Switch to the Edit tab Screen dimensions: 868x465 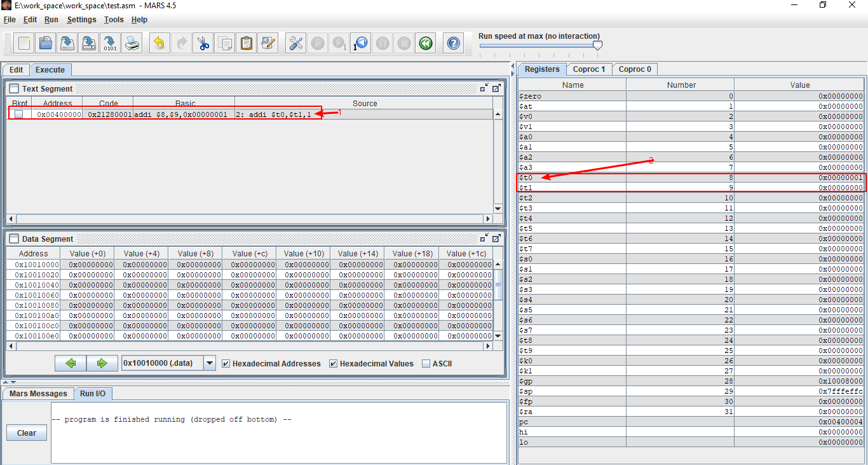(x=15, y=69)
